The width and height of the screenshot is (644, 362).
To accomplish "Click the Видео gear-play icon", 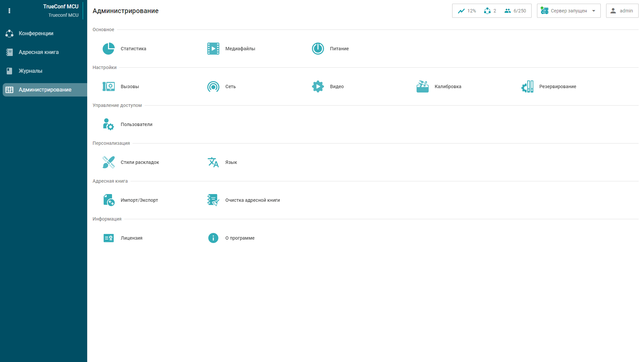I will pyautogui.click(x=318, y=86).
